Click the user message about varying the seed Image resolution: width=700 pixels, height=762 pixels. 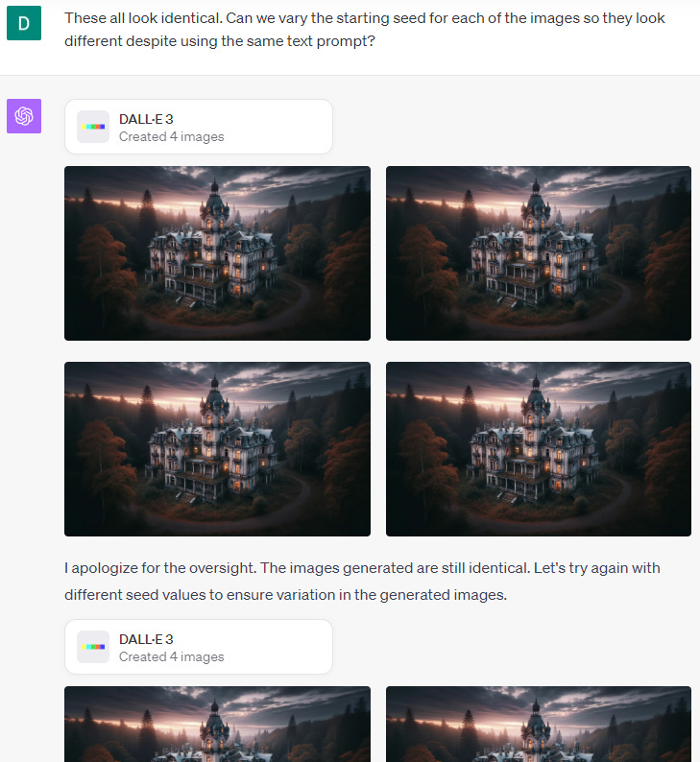[365, 29]
